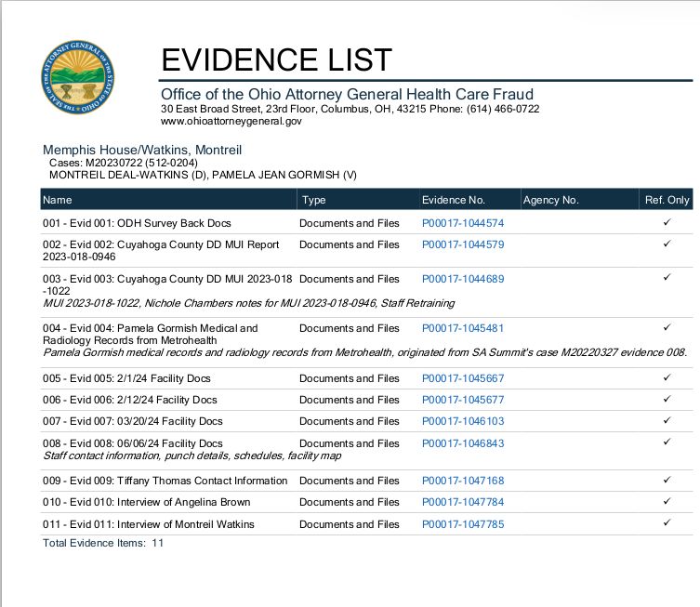Click Documents and Files type for Evid 001
This screenshot has height=607, width=700.
tap(350, 223)
